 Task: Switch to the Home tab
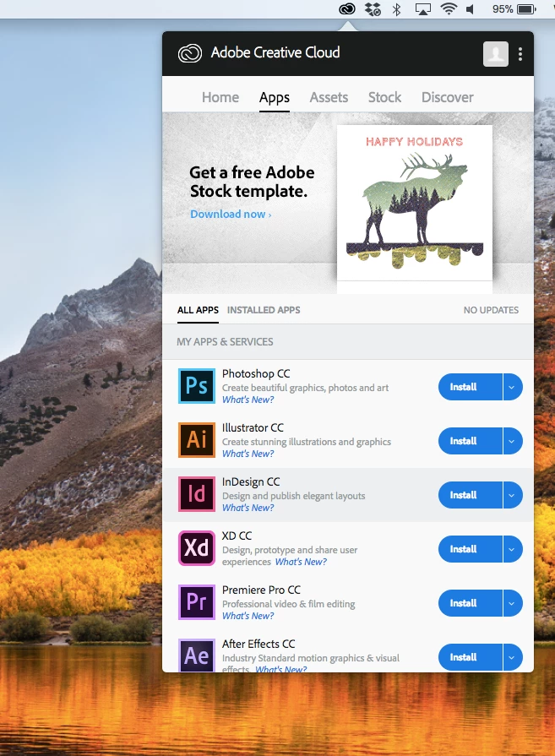(220, 97)
